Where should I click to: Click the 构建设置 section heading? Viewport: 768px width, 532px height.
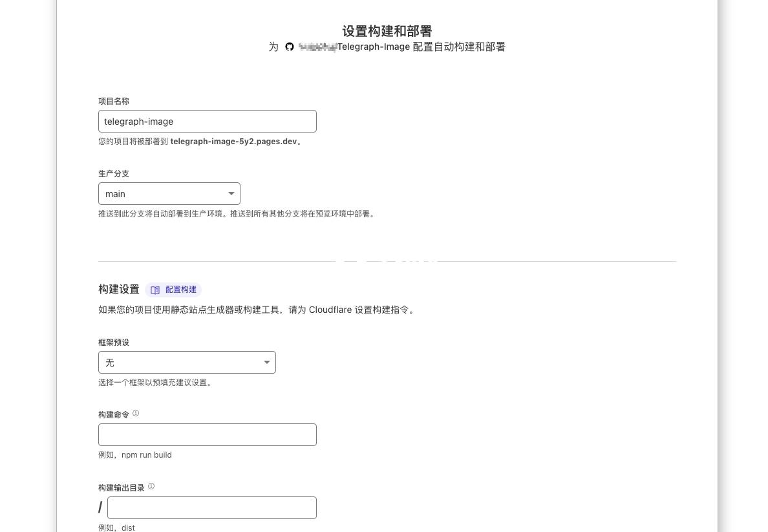tap(118, 290)
